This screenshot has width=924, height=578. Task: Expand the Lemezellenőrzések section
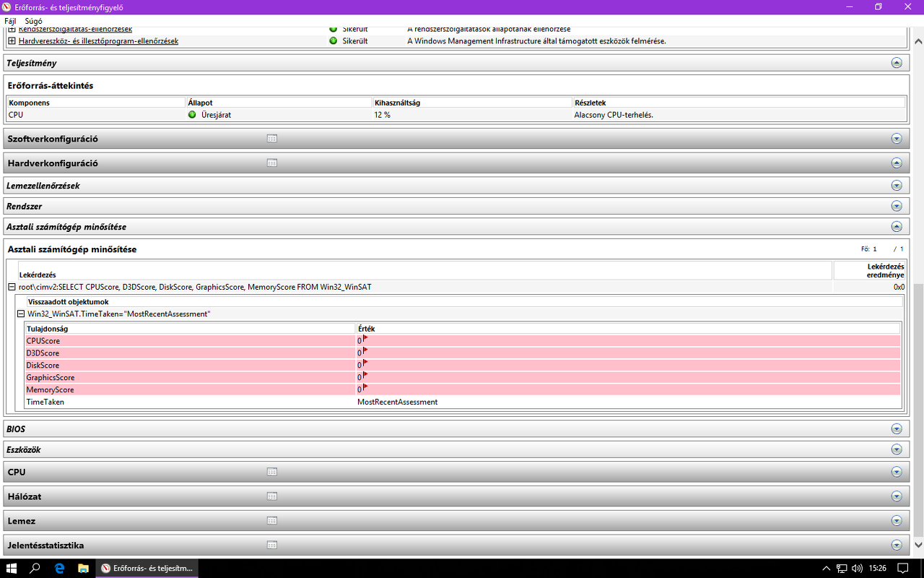pos(897,186)
